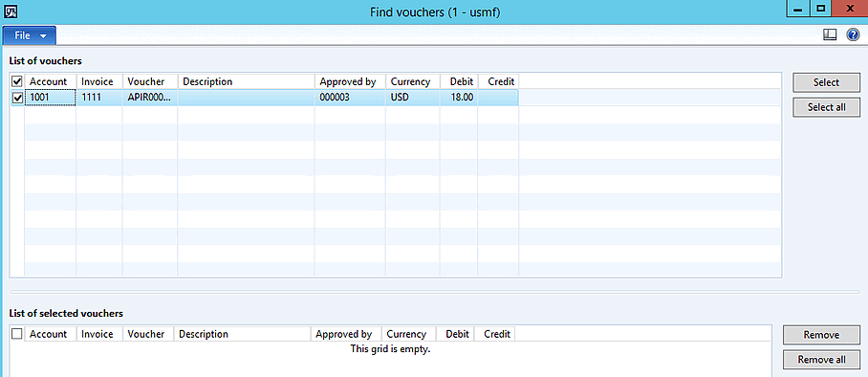Viewport: 868px width, 377px height.
Task: Click Account header in List of selected vouchers
Action: point(51,334)
